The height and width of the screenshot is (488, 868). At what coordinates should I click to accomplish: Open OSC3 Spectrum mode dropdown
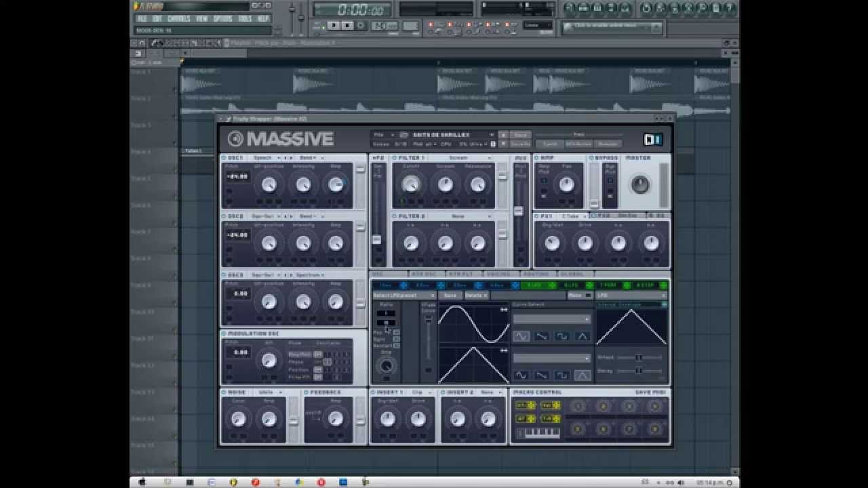(309, 274)
